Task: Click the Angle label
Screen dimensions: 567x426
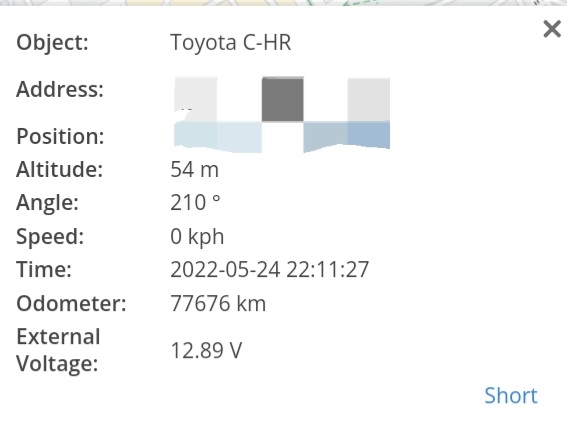Action: 47,203
